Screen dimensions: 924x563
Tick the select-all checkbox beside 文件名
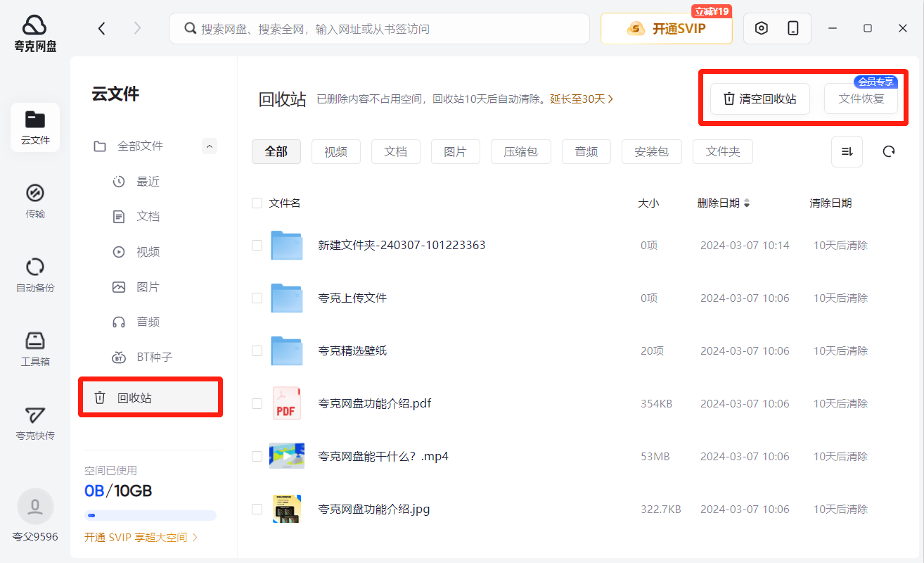[x=257, y=203]
